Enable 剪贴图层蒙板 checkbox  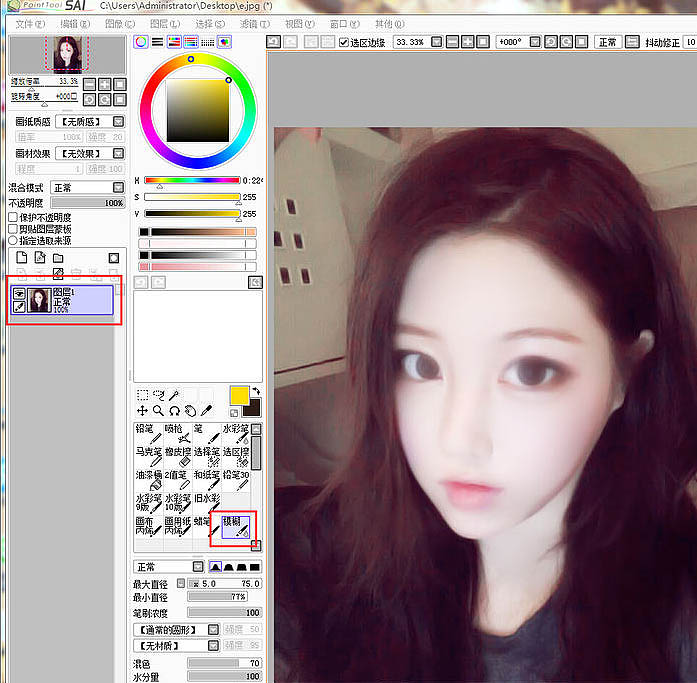pyautogui.click(x=13, y=229)
